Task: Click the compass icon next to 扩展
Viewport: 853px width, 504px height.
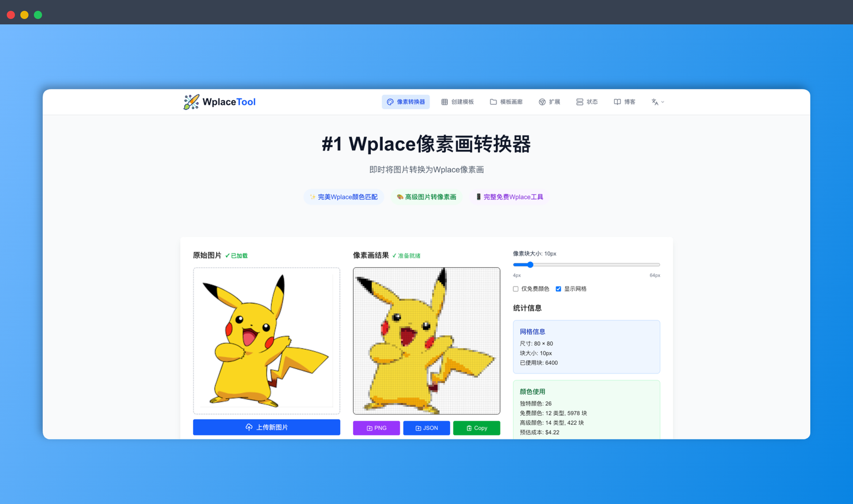Action: (542, 101)
